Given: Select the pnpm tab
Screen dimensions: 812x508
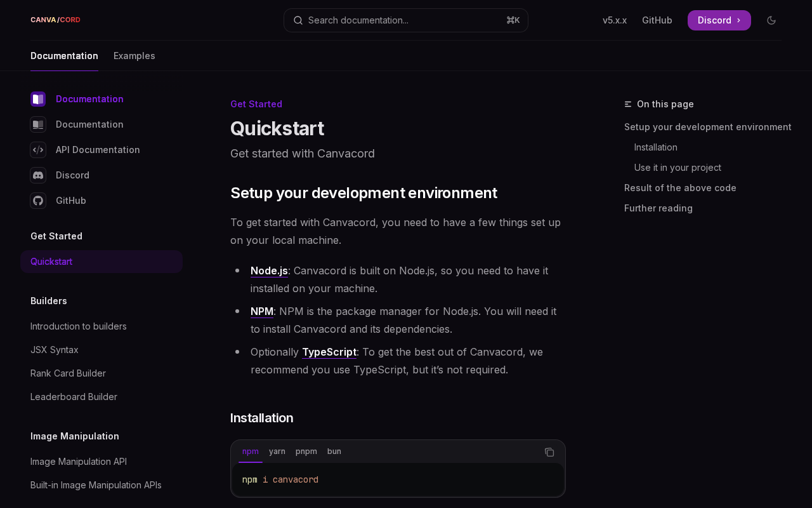Looking at the screenshot, I should pyautogui.click(x=306, y=451).
